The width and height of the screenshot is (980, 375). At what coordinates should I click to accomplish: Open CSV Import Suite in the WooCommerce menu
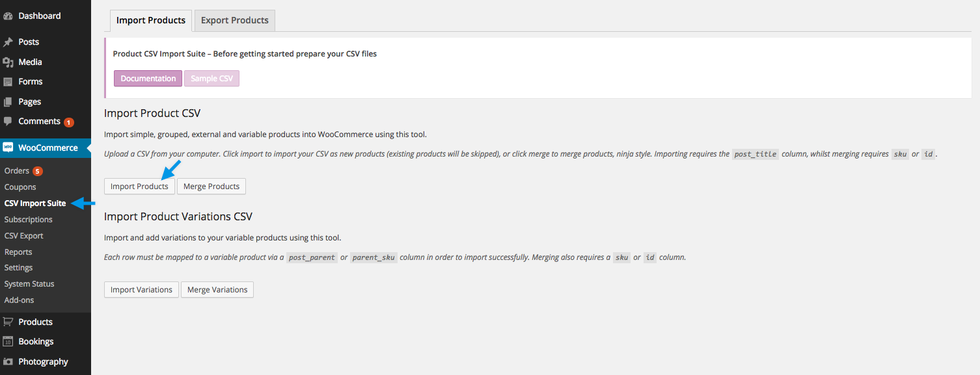coord(35,203)
